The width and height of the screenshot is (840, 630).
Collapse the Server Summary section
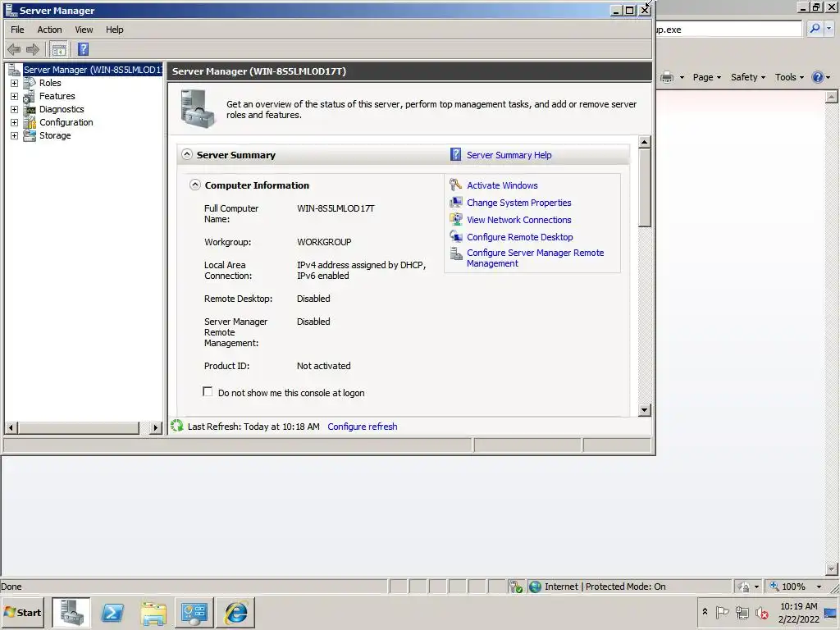coord(186,154)
